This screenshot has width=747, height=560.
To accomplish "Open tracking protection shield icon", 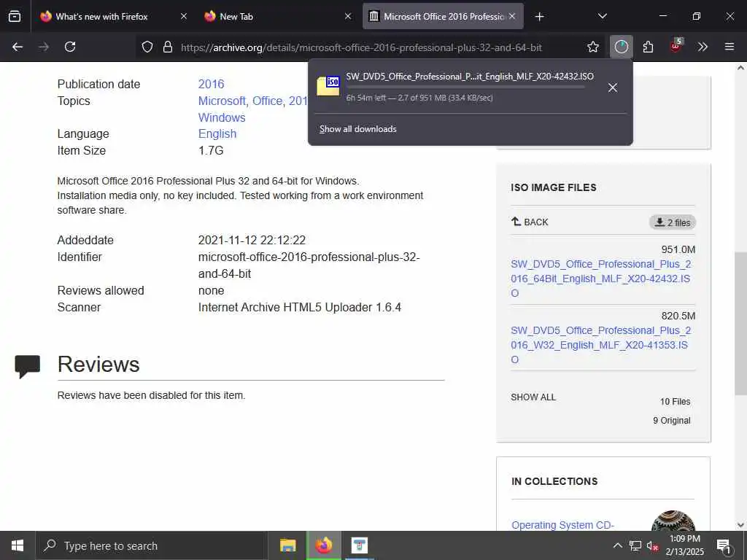I will (x=147, y=47).
